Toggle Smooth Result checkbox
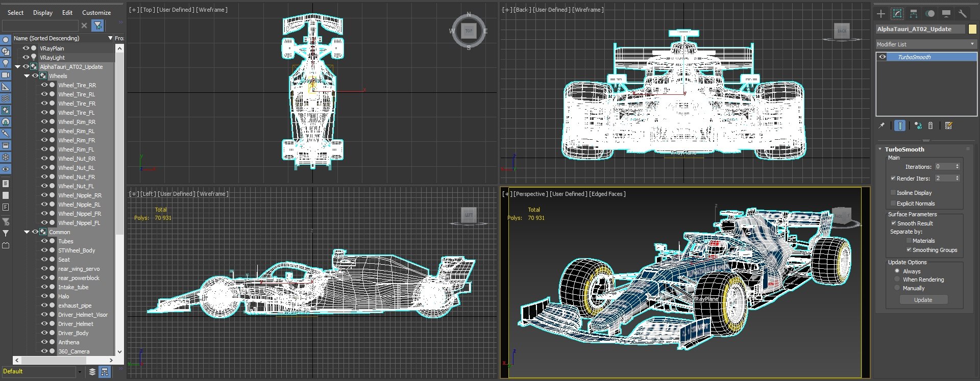The image size is (980, 381). click(894, 223)
